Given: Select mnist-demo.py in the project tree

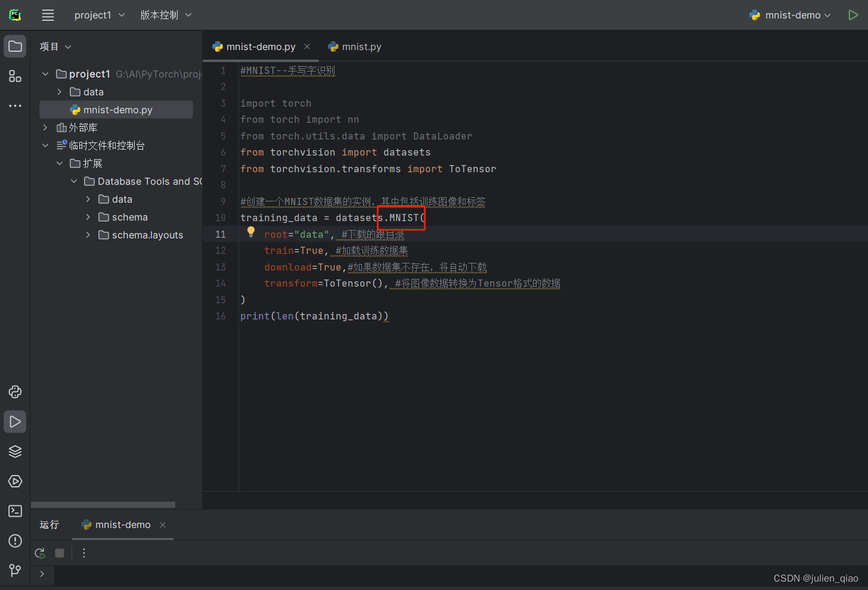Looking at the screenshot, I should 116,110.
